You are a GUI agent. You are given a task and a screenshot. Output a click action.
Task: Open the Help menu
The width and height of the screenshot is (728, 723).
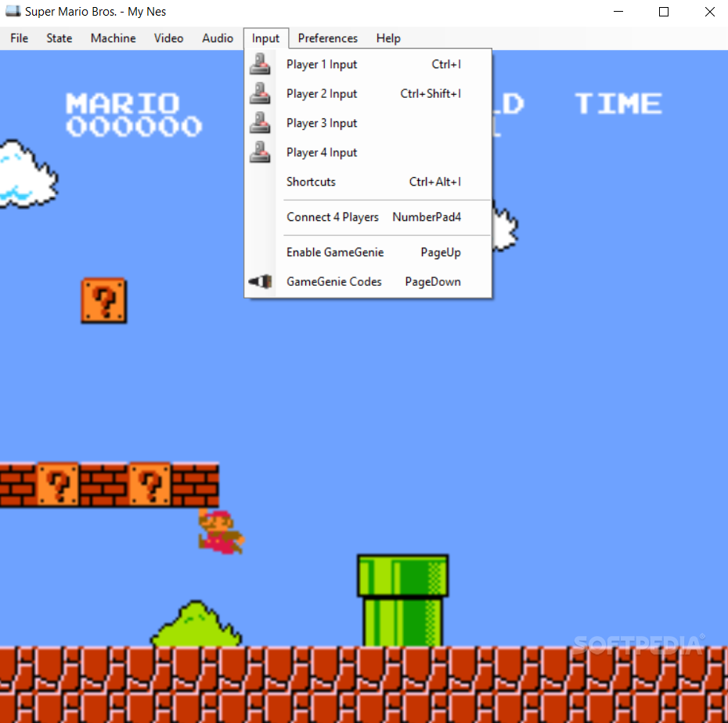388,38
